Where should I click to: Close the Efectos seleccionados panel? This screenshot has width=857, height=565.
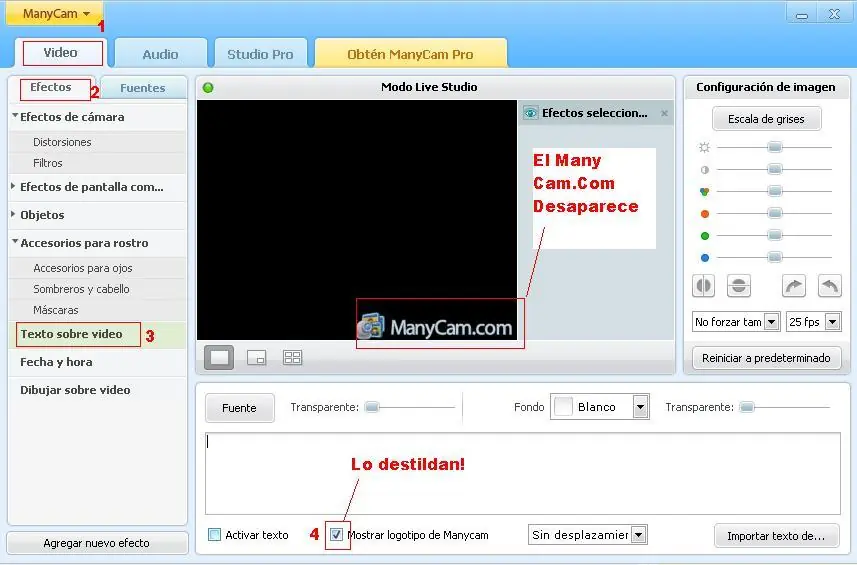(665, 113)
